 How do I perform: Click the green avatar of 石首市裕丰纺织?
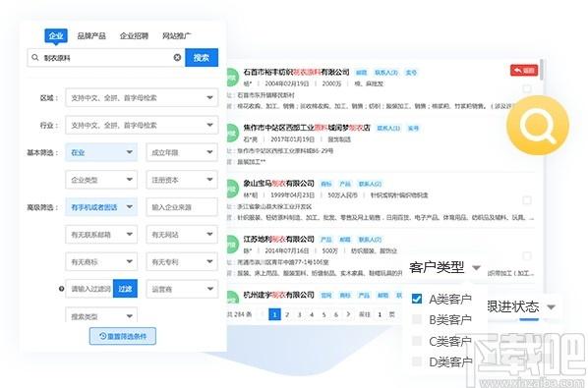click(x=232, y=78)
